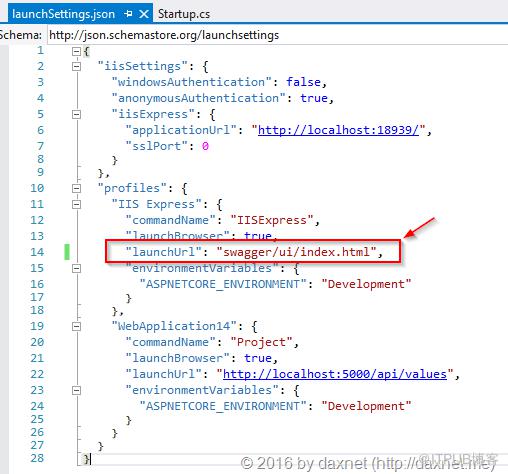Click "launchBrowser" key on line 21
The height and width of the screenshot is (474, 508).
pos(177,358)
